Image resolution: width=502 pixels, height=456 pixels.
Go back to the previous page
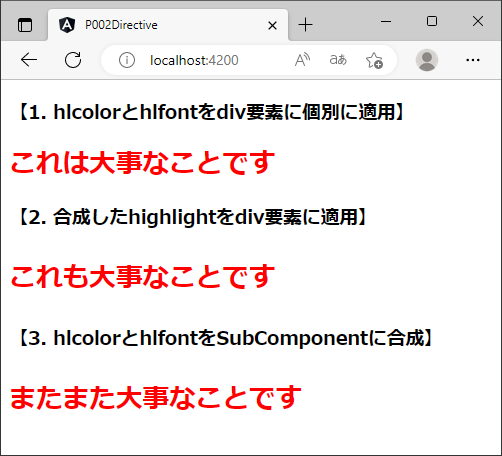[x=29, y=60]
